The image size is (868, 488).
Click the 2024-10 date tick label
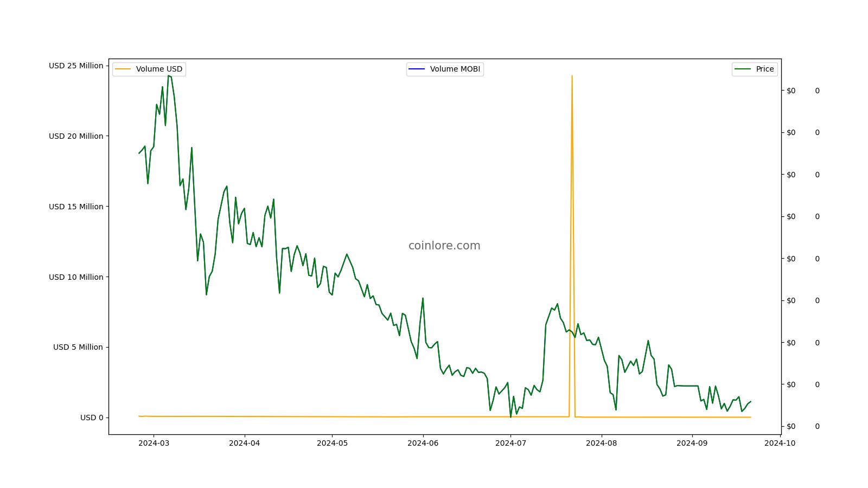[x=780, y=443]
